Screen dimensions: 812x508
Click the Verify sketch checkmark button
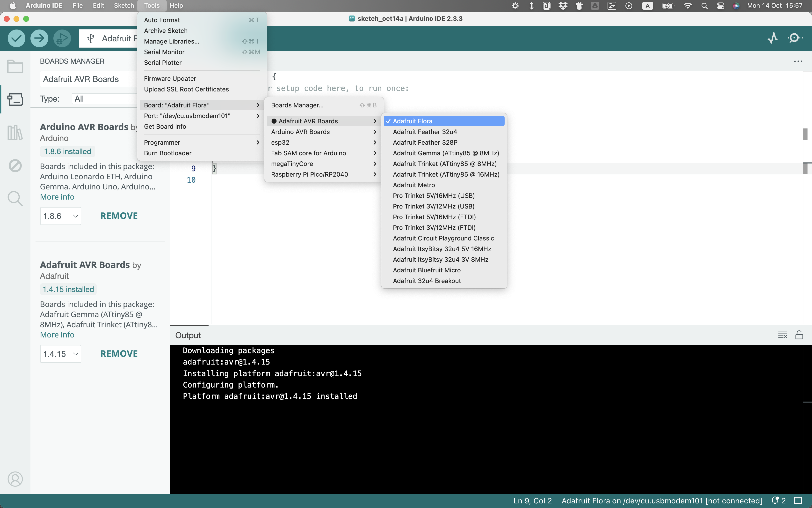pos(16,38)
